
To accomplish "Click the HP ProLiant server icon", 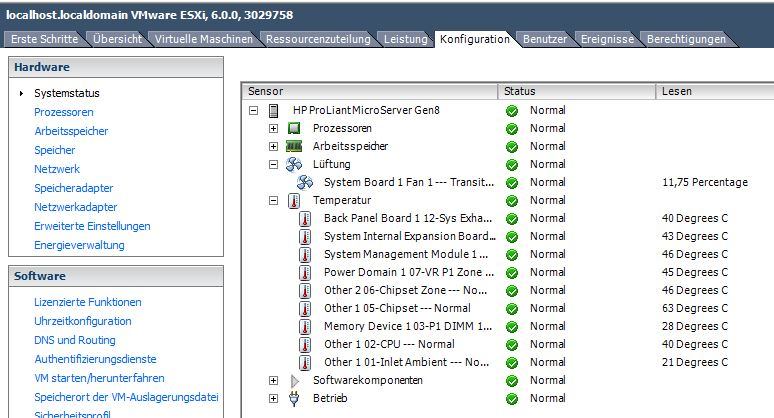I will pos(274,110).
